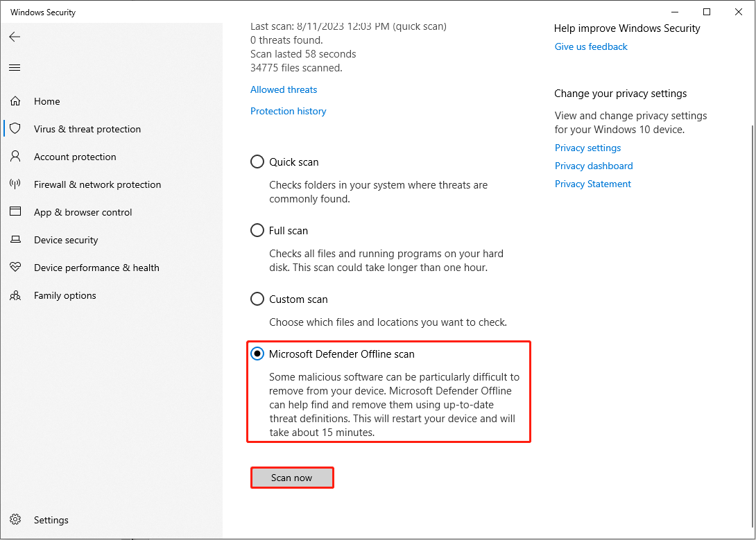
Task: Open the hamburger navigation menu icon
Action: (x=15, y=67)
